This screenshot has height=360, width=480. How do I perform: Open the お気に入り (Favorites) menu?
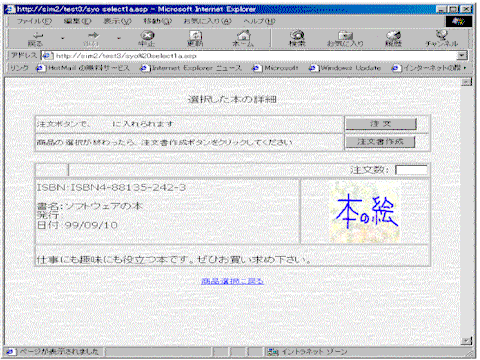pyautogui.click(x=207, y=21)
